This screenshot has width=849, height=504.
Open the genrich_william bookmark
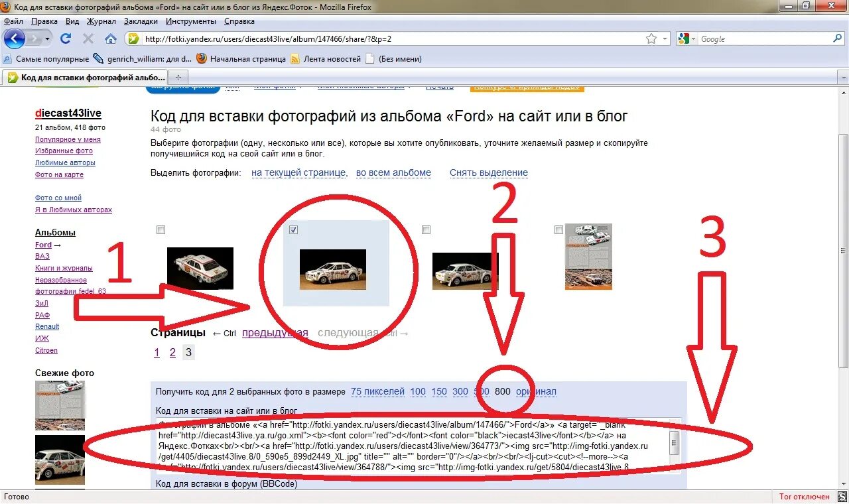pyautogui.click(x=143, y=59)
